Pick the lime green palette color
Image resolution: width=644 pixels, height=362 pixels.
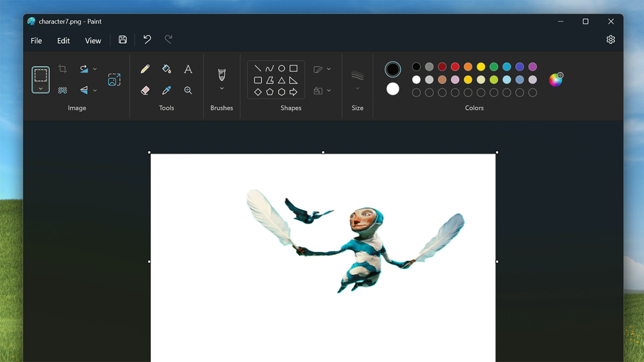coord(494,79)
